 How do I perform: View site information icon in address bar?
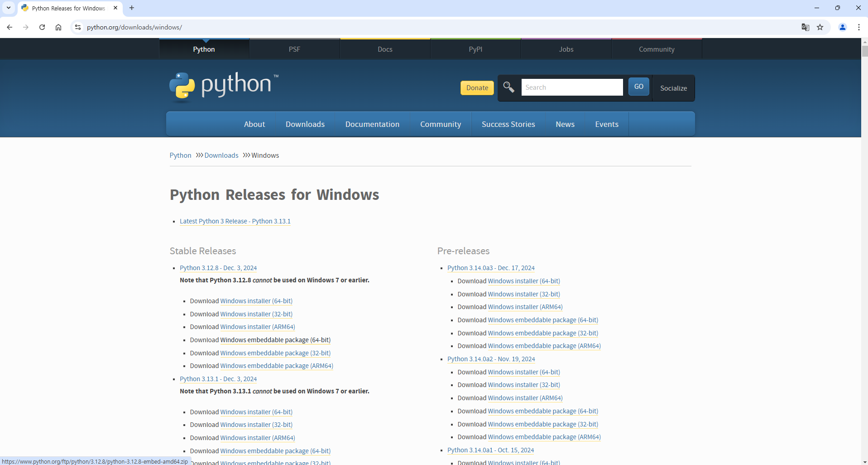78,27
